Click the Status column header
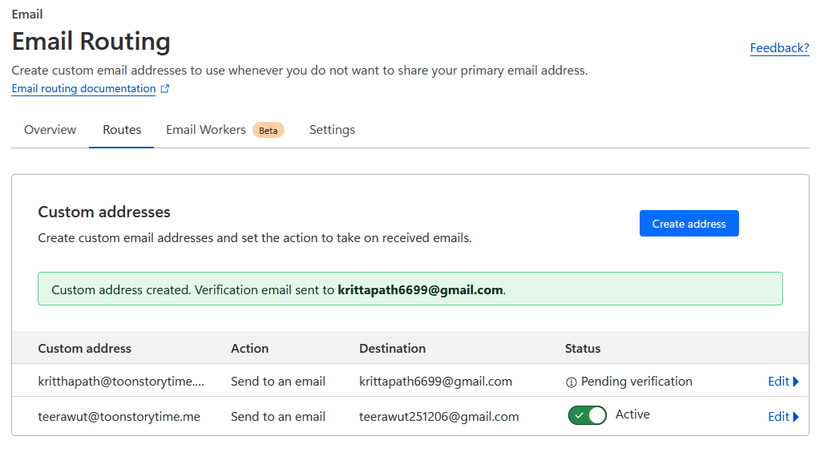This screenshot has width=828, height=449. click(x=582, y=349)
